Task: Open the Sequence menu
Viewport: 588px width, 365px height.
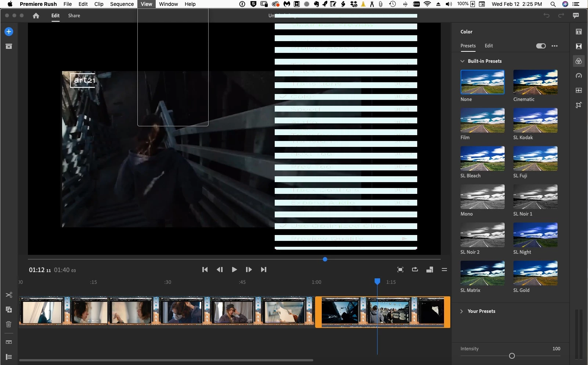Action: pos(122,4)
